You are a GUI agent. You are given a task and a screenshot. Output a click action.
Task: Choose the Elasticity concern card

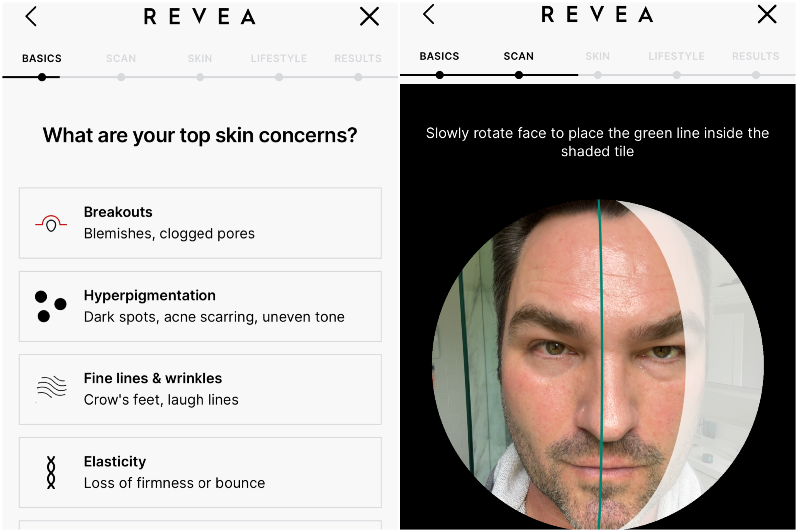tap(200, 473)
